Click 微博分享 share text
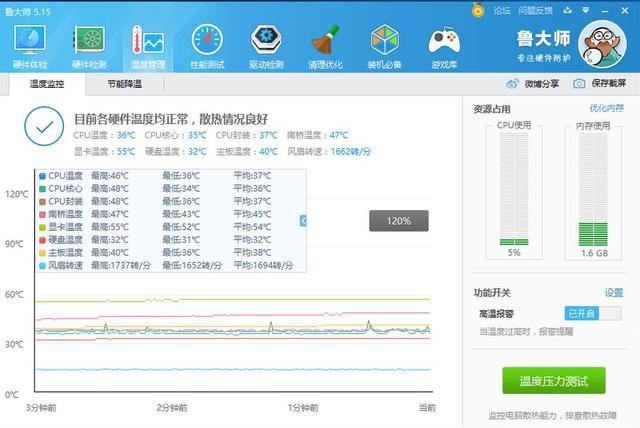 point(542,84)
